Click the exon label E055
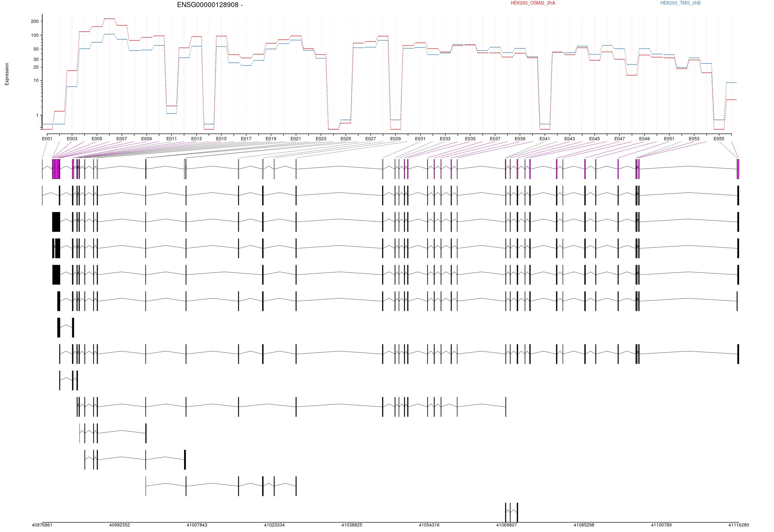This screenshot has height=532, width=774. click(719, 139)
